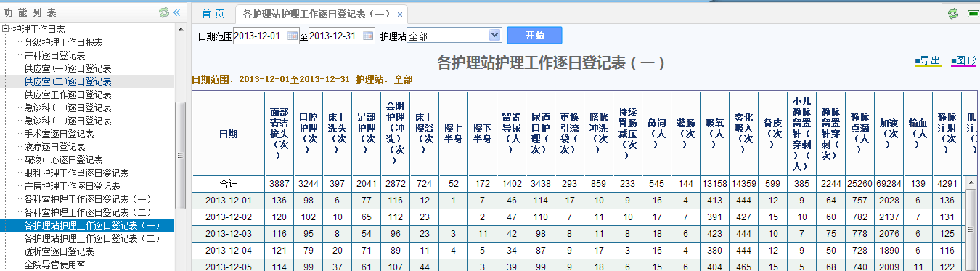
Task: Click the 功能列表 panel title
Action: (30, 13)
